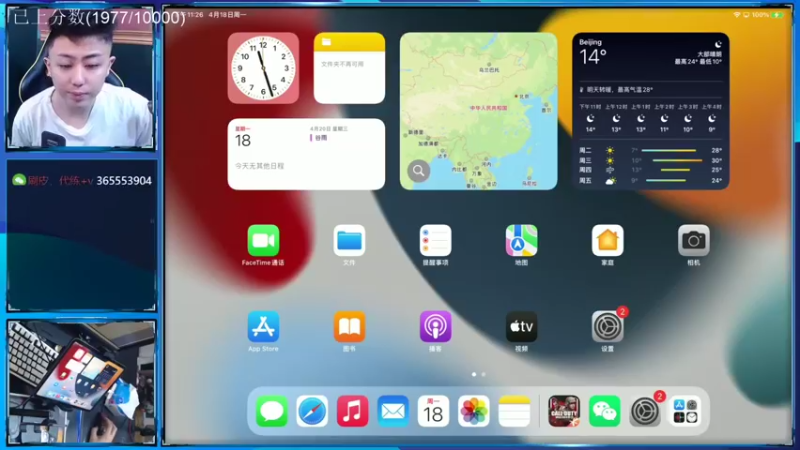Open the Reminders app icon

[x=435, y=240]
